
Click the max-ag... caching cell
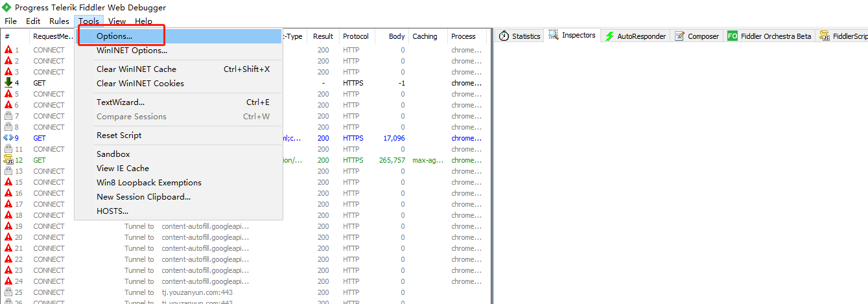pos(428,160)
